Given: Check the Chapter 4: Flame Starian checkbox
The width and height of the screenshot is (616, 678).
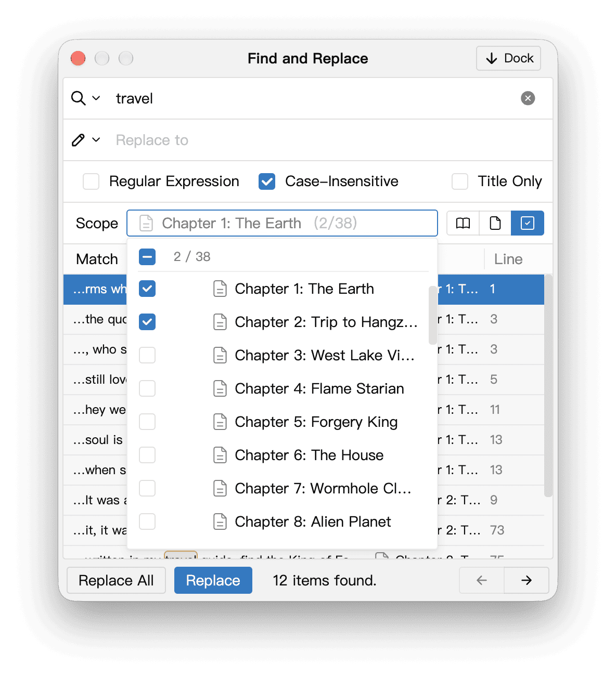Looking at the screenshot, I should point(147,388).
